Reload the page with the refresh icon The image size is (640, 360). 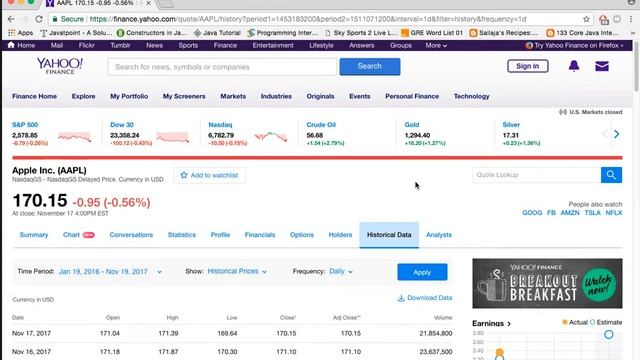pyautogui.click(x=39, y=19)
